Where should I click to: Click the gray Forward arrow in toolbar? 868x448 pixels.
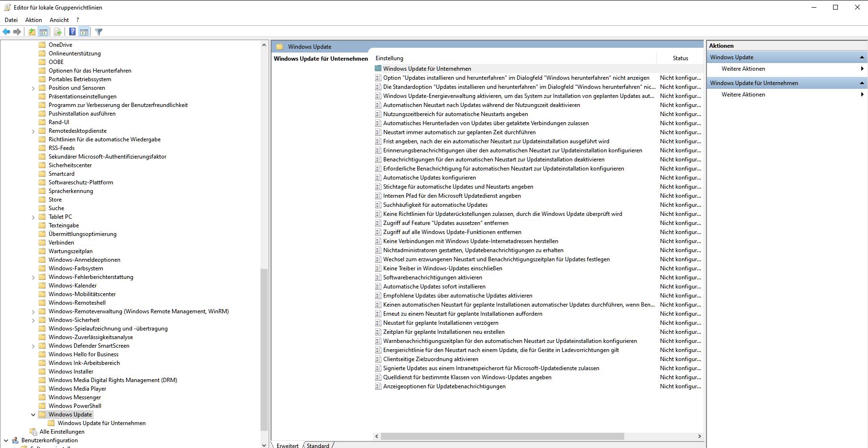click(x=17, y=32)
